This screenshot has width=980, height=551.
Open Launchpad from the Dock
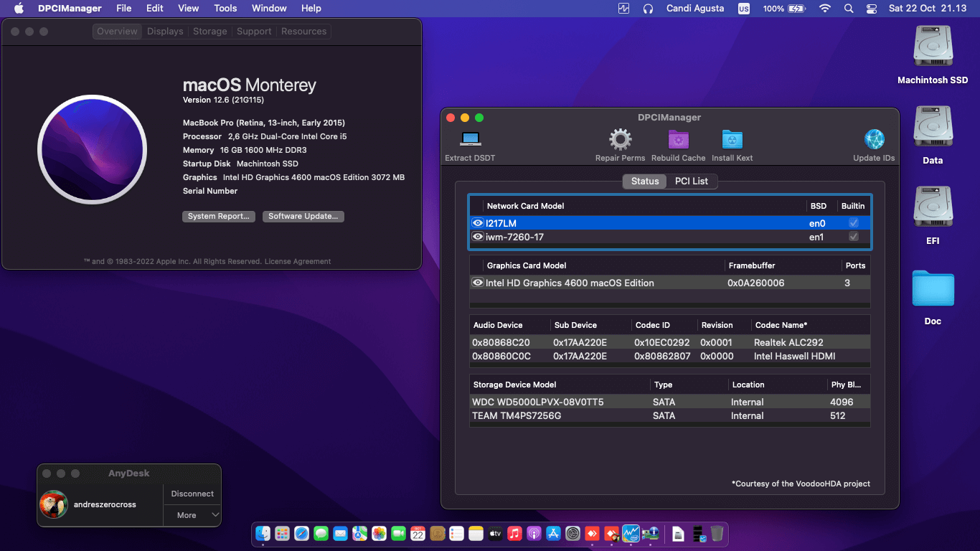282,534
